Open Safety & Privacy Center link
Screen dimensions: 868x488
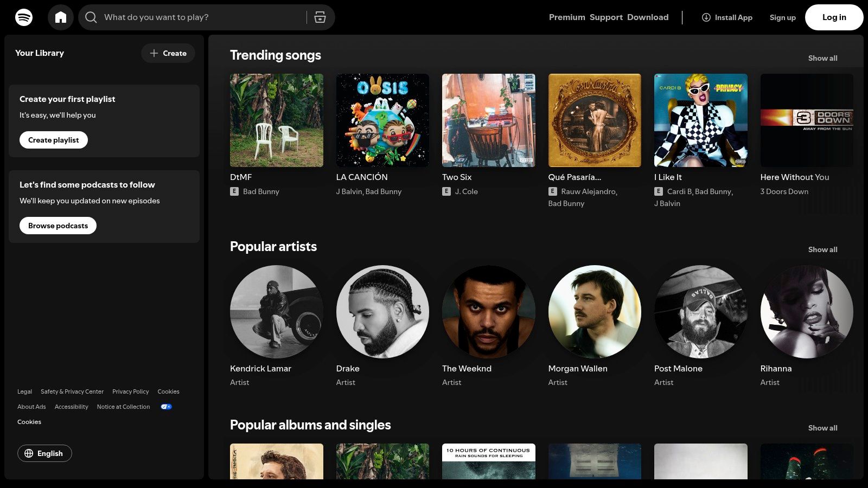pos(72,391)
